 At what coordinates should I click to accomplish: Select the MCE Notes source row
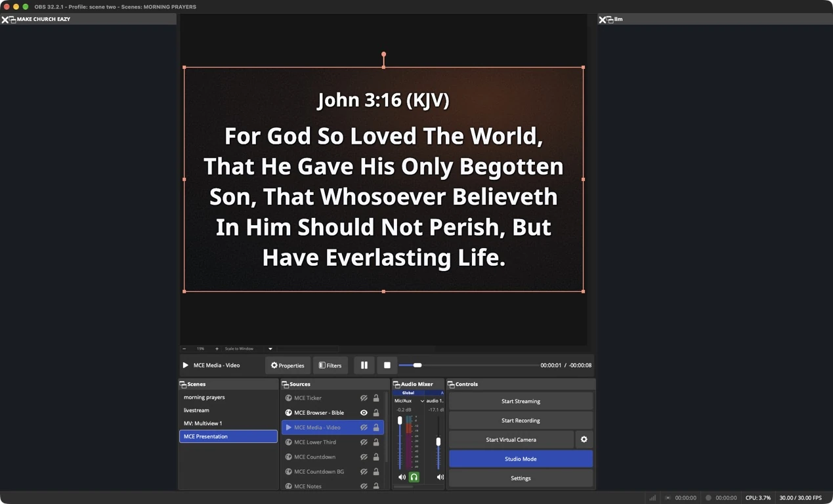(x=333, y=486)
